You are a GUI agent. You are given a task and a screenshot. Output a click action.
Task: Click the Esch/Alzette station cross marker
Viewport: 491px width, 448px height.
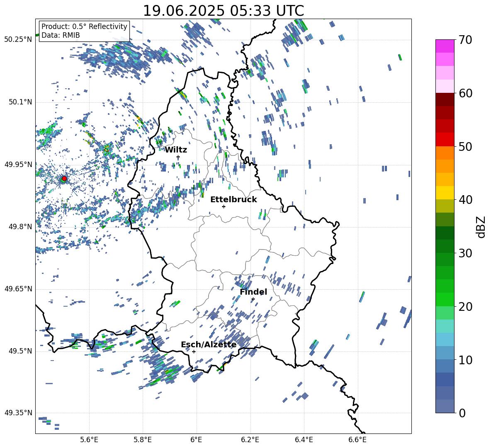click(194, 351)
